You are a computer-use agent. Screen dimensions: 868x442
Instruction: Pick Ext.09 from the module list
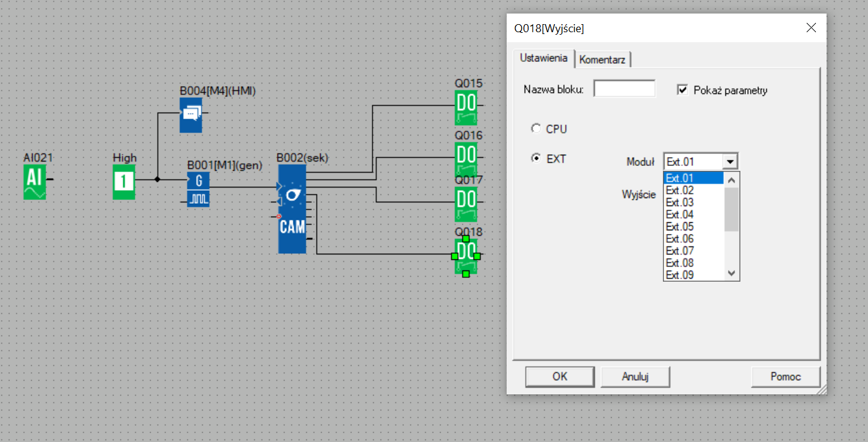coord(694,275)
